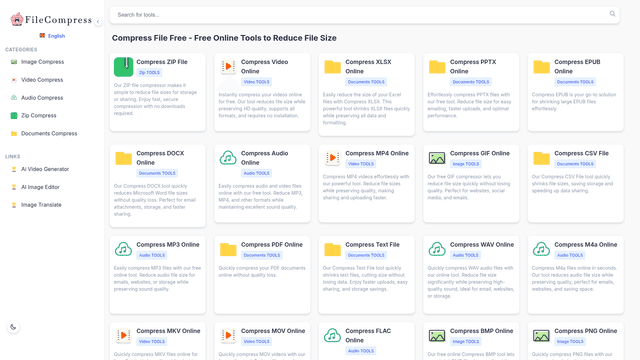Click the Compress EPUB description text

[x=574, y=102]
